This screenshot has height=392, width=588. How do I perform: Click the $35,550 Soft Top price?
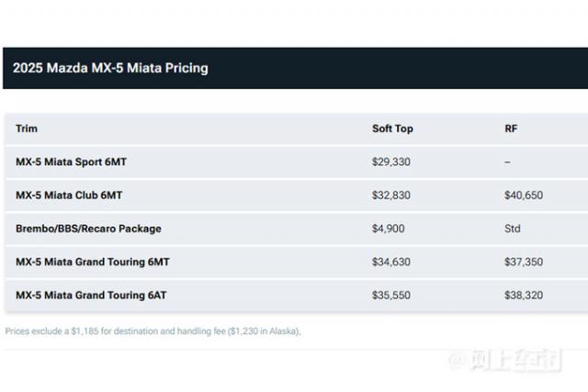(391, 296)
